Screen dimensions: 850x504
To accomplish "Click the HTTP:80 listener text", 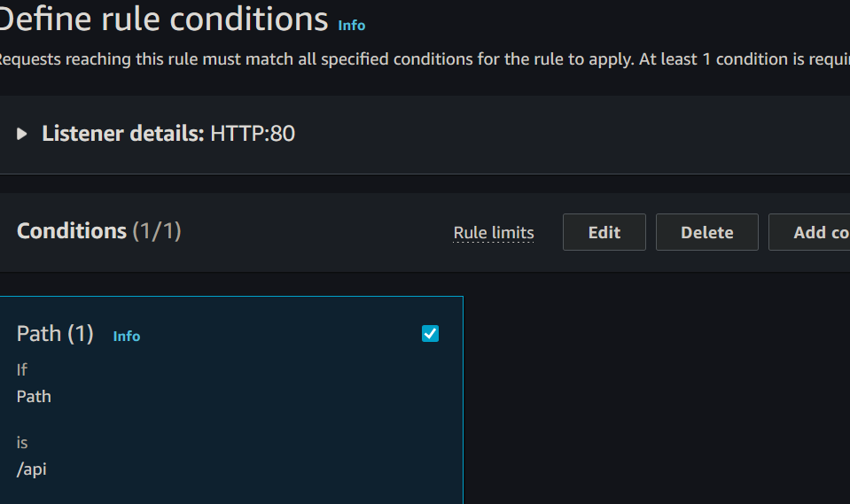I will [253, 134].
